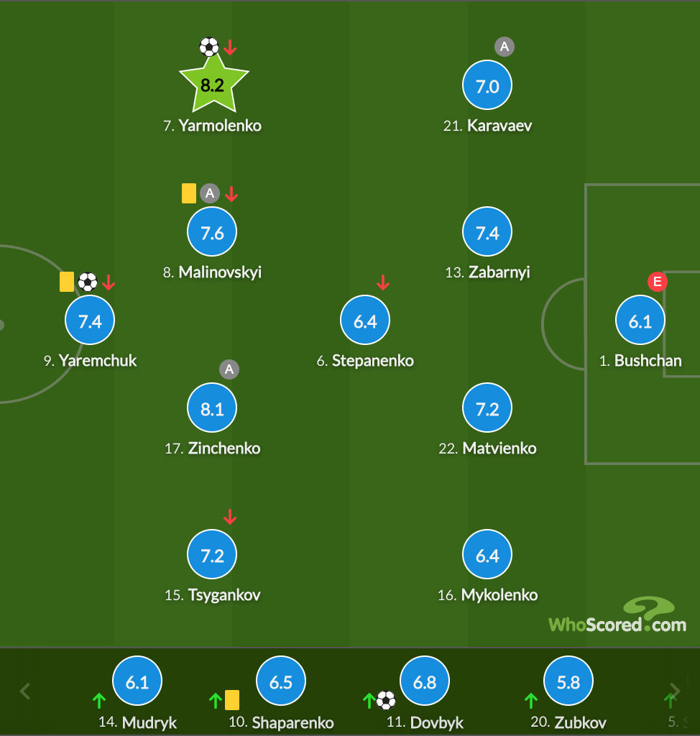Open the 15. Tsygankov player name

click(212, 595)
